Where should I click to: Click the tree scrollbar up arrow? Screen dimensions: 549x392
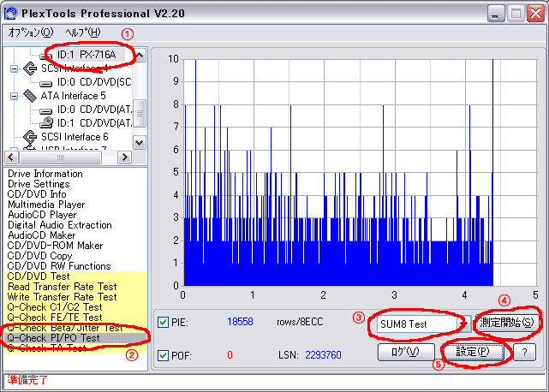click(x=140, y=56)
